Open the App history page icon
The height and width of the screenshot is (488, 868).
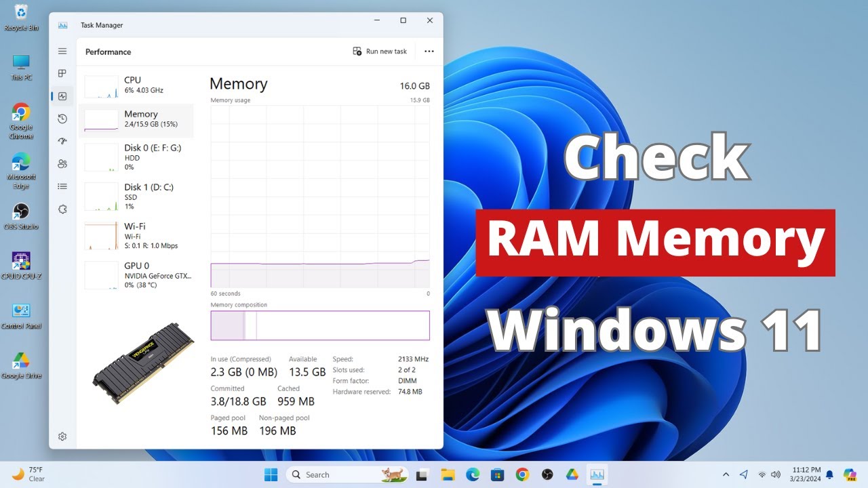click(x=62, y=119)
